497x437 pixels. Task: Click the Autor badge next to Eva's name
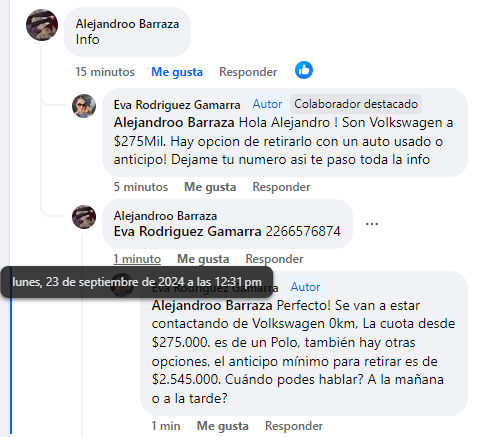[267, 104]
